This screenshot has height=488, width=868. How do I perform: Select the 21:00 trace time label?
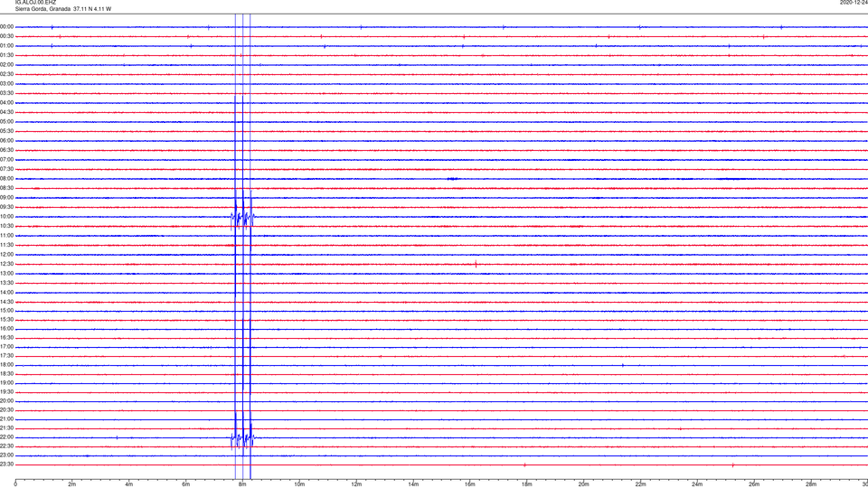coord(6,419)
